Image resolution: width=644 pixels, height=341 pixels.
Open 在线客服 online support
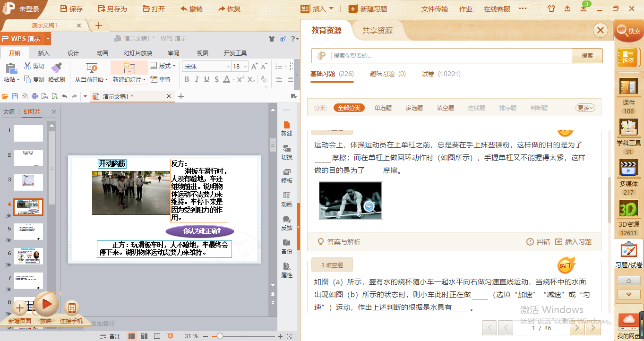tap(497, 9)
